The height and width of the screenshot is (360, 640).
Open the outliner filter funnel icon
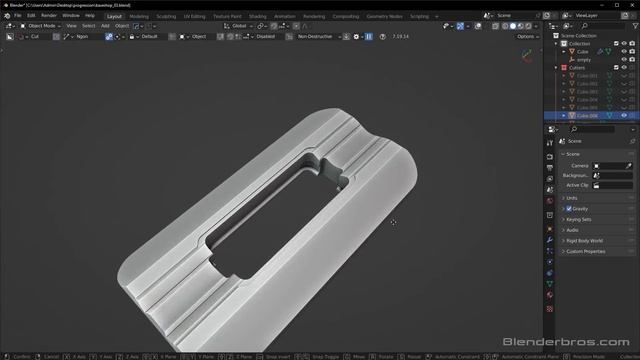coord(635,26)
